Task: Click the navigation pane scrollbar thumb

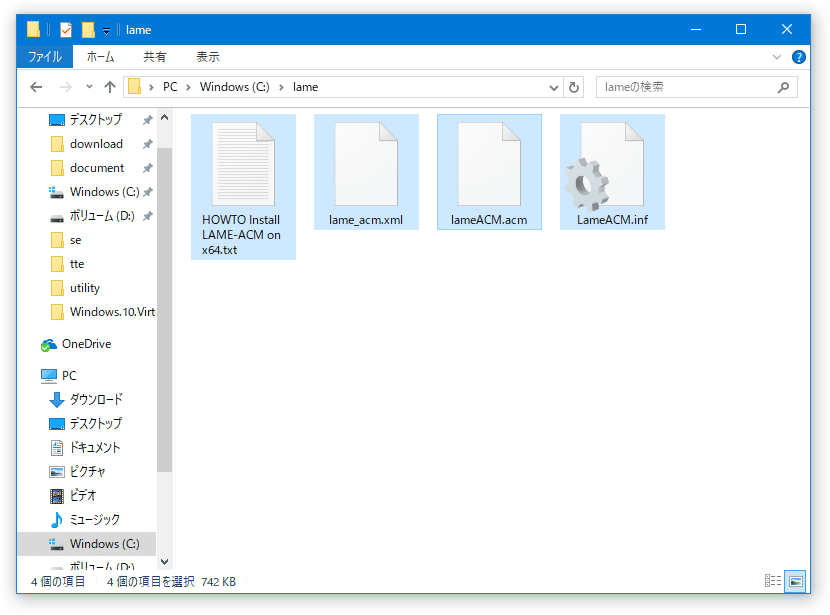Action: 165,310
